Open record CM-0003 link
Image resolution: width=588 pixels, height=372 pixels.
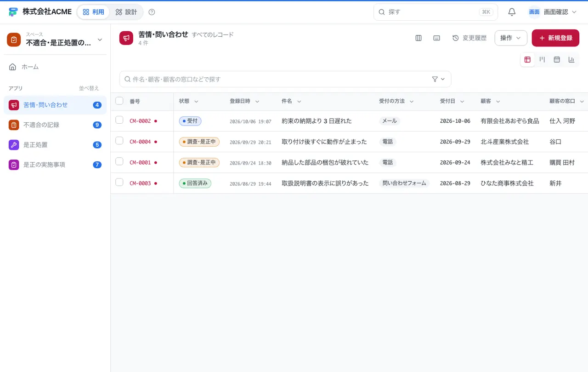[x=140, y=183]
